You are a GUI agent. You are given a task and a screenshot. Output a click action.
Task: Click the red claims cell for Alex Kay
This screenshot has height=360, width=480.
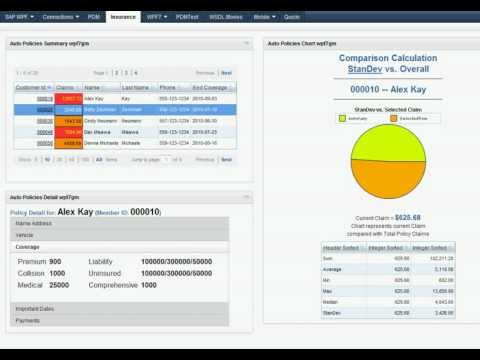[68, 99]
